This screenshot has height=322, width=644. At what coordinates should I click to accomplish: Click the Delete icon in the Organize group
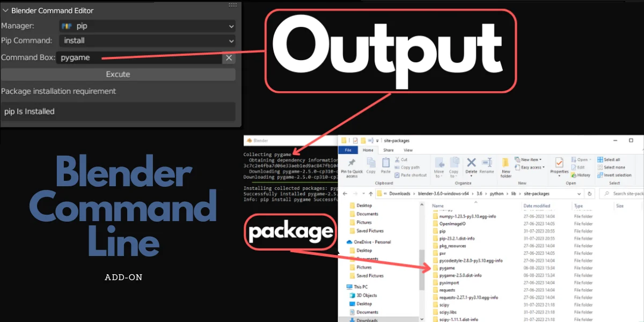[471, 164]
